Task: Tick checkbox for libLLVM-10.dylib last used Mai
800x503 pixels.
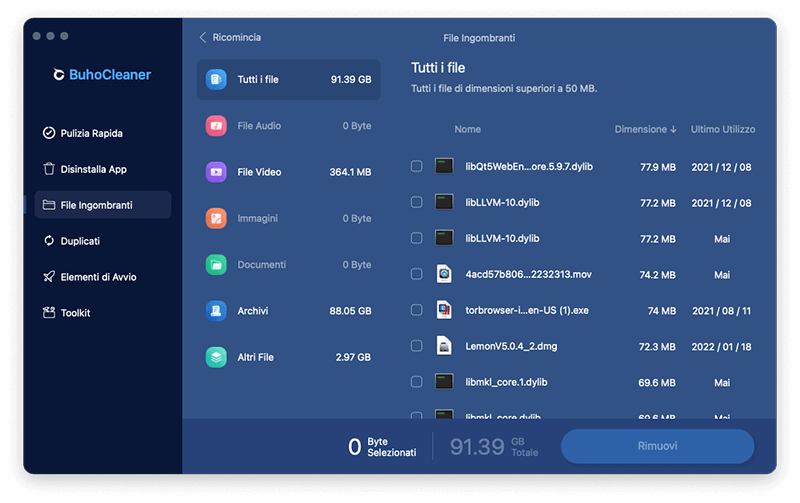Action: (x=416, y=238)
